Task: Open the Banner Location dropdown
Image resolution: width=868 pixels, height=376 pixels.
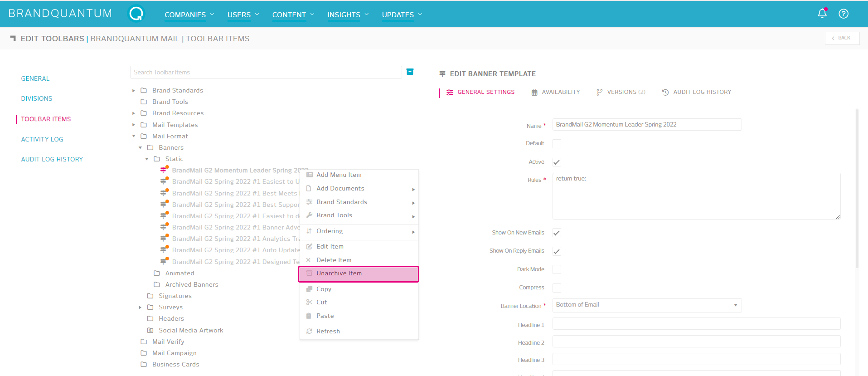Action: pos(647,305)
